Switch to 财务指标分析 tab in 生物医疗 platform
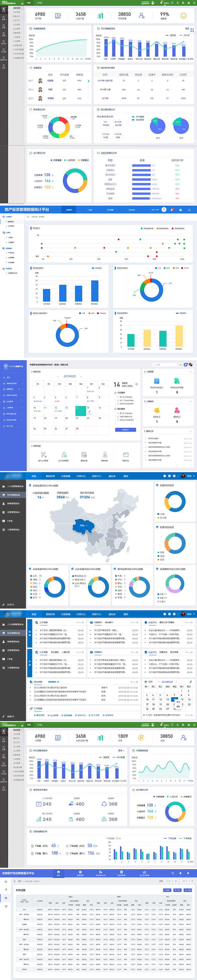Screen dimensions: 197x980 [x=100, y=873]
